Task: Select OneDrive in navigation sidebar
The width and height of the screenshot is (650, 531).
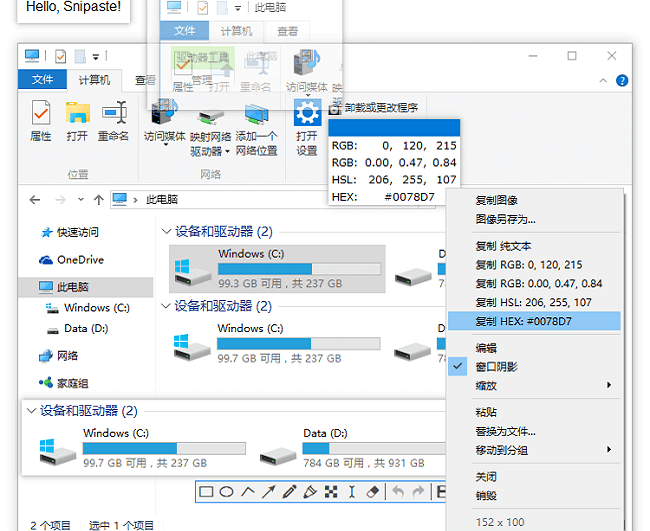Action: coord(80,260)
